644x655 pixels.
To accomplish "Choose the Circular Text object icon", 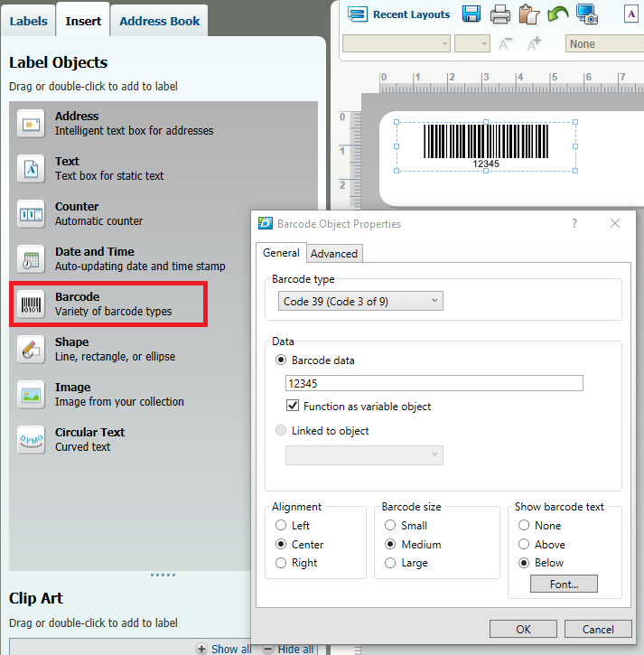I will 31,440.
